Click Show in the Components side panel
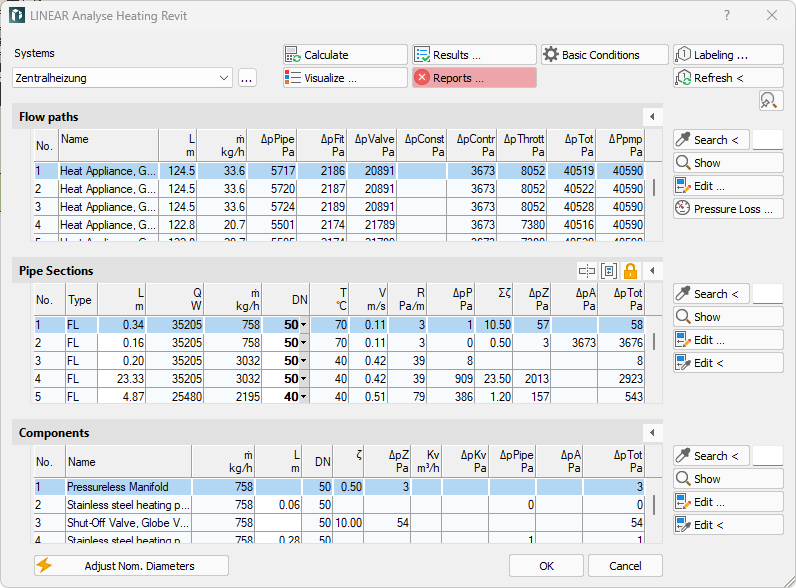 728,479
